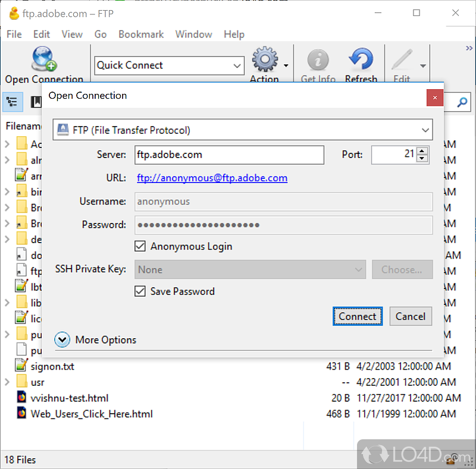Expand More Options section

click(x=62, y=339)
